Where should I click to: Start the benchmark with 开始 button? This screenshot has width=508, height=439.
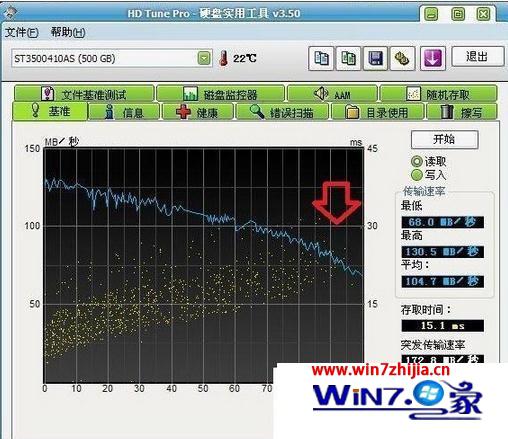click(x=444, y=139)
